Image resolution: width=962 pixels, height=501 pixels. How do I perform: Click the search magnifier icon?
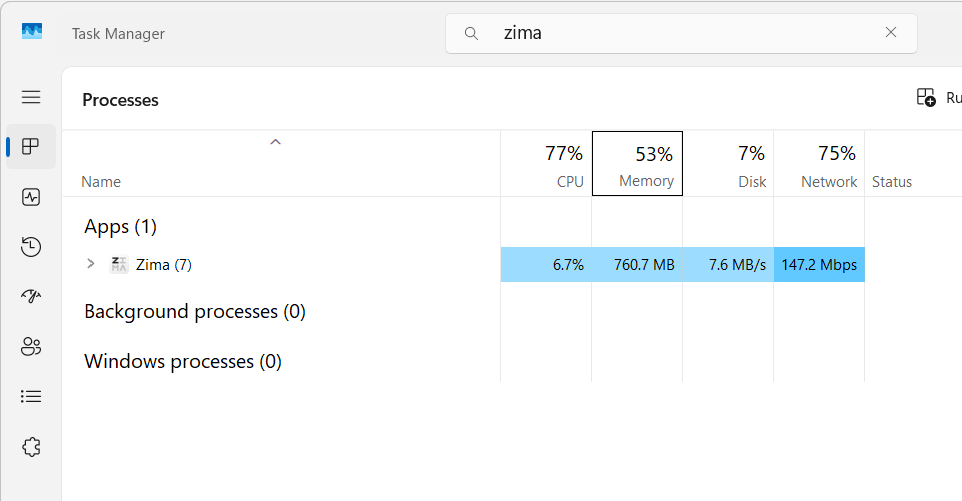pyautogui.click(x=472, y=33)
